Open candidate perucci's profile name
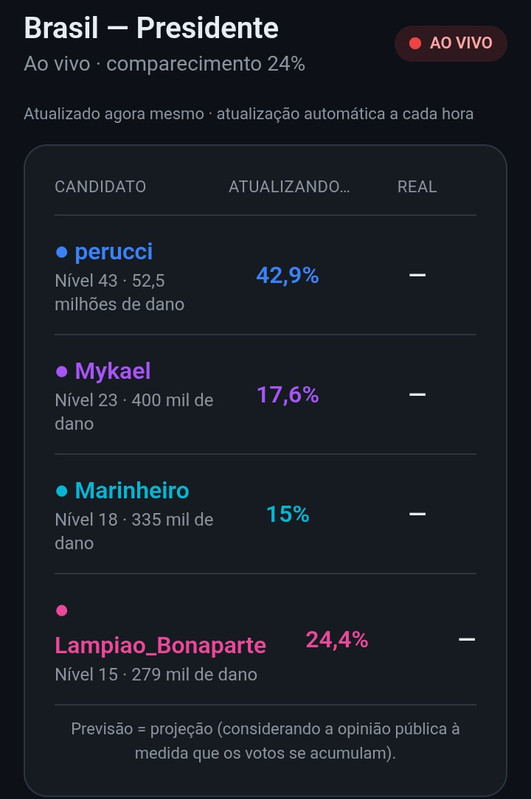This screenshot has height=799, width=531. pyautogui.click(x=114, y=252)
